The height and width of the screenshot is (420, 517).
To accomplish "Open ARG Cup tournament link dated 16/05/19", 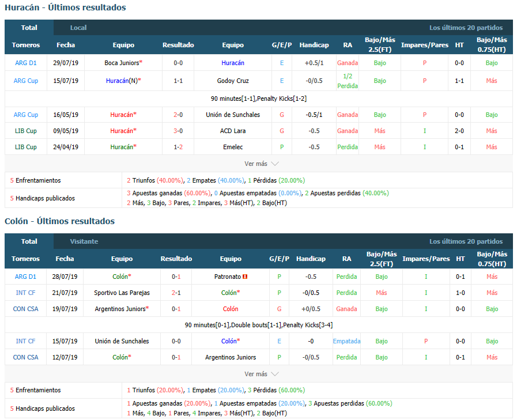I will click(26, 115).
